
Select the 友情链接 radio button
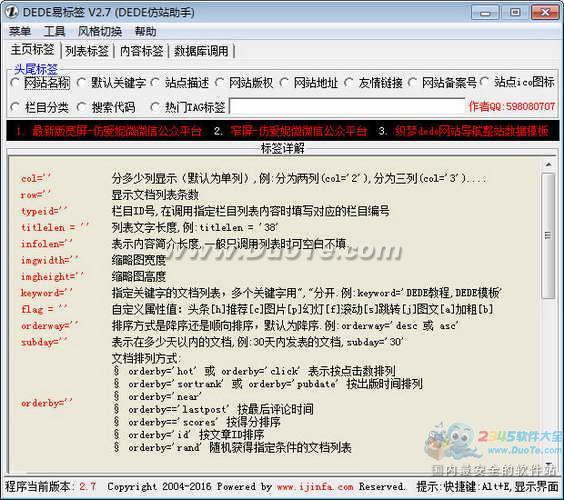coord(373,83)
